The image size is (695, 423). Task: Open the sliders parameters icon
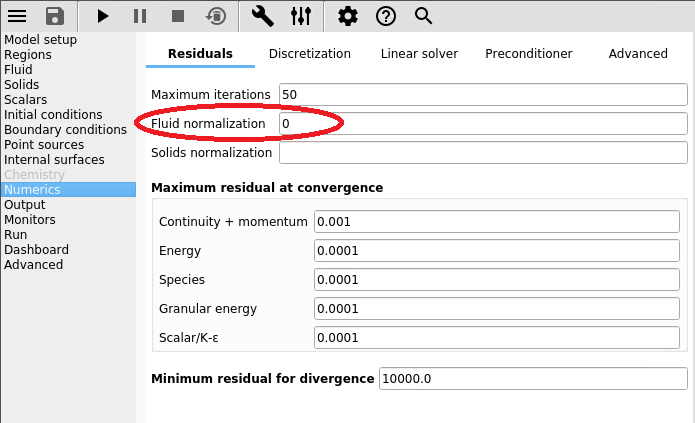pos(300,16)
